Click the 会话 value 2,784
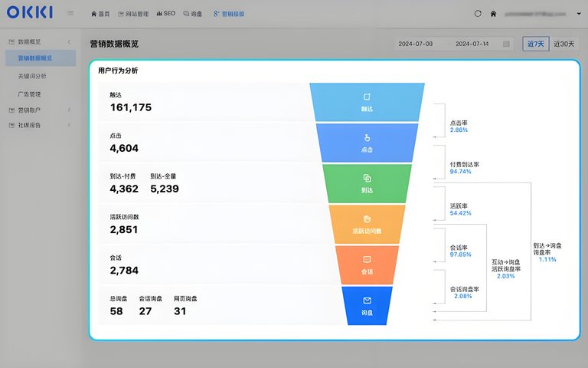 (x=124, y=271)
